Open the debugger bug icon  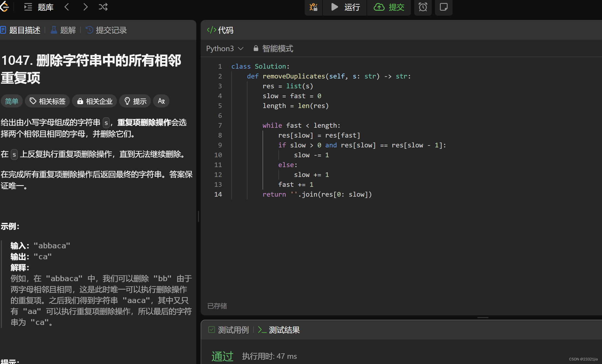(x=313, y=7)
